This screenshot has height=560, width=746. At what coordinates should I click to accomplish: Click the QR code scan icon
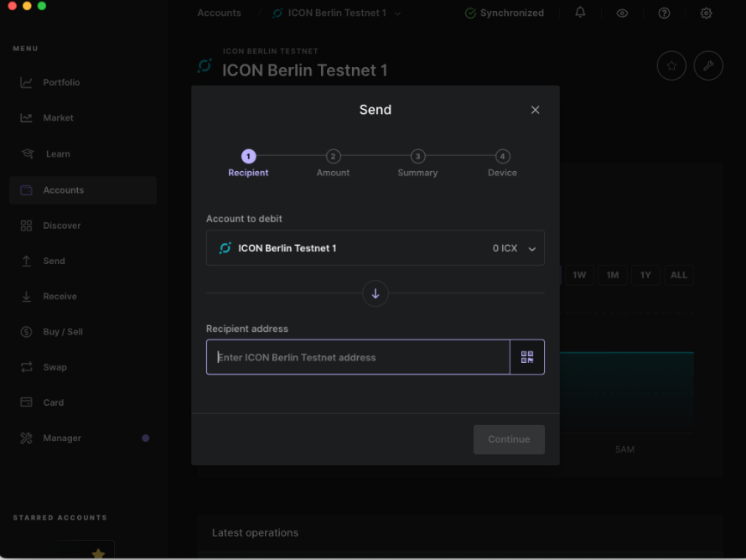[x=526, y=357]
